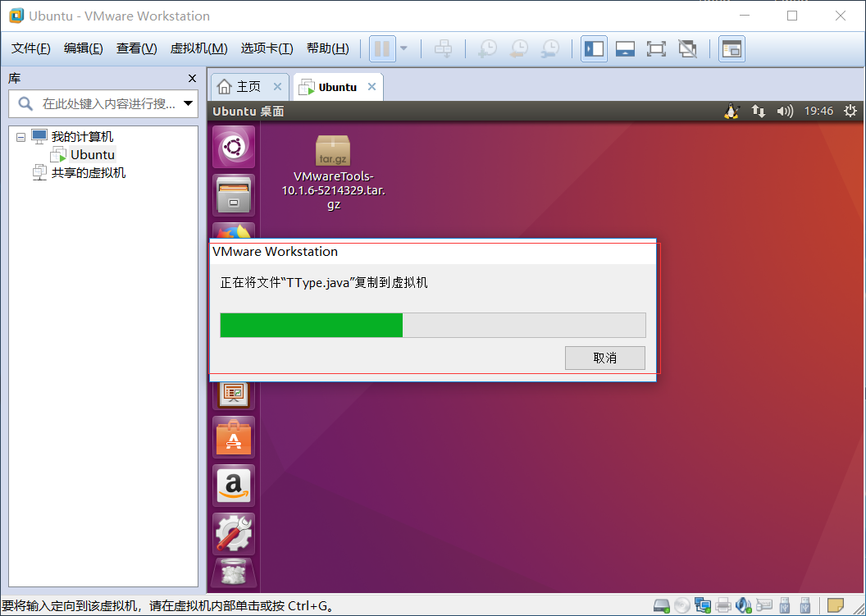
Task: Open the 编辑(E) menu
Action: pyautogui.click(x=83, y=48)
